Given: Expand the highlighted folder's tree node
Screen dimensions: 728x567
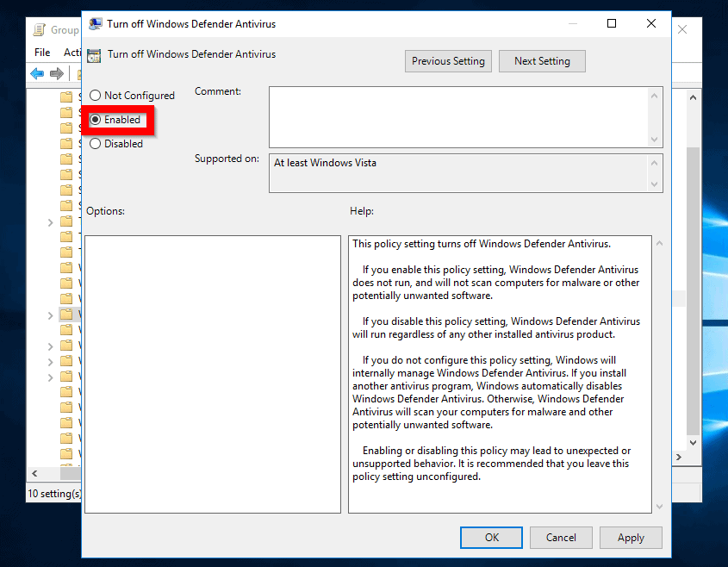Looking at the screenshot, I should click(x=51, y=315).
